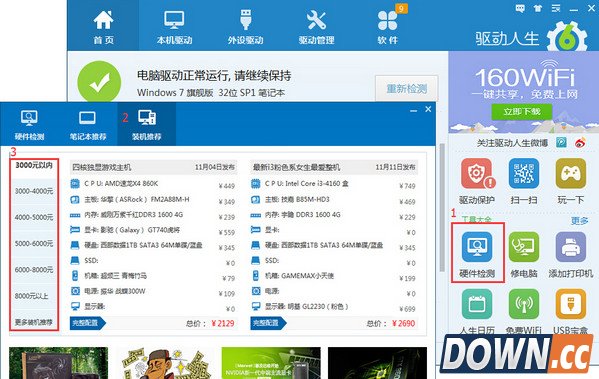Open the first dark product thumbnail

click(58, 363)
